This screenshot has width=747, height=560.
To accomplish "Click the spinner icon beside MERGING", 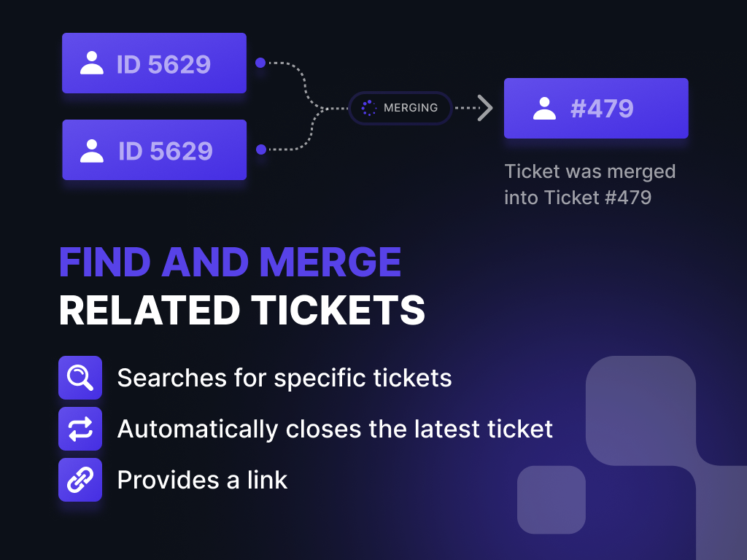I will click(369, 108).
